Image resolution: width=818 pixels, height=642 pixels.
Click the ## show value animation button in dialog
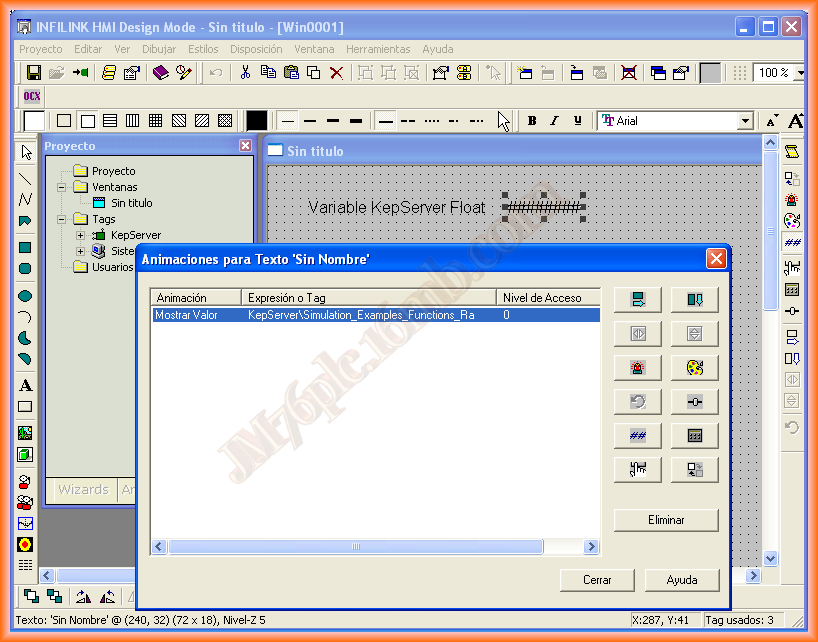[637, 436]
